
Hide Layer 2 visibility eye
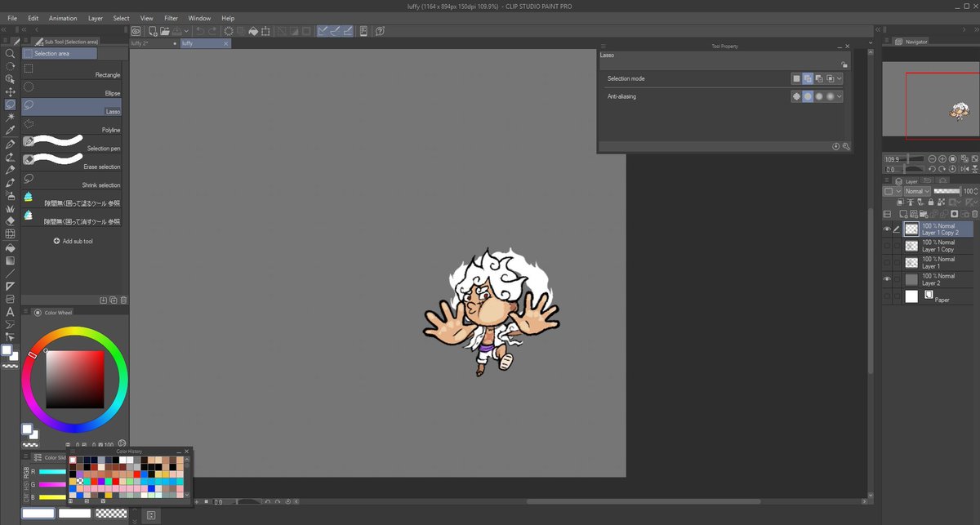887,279
